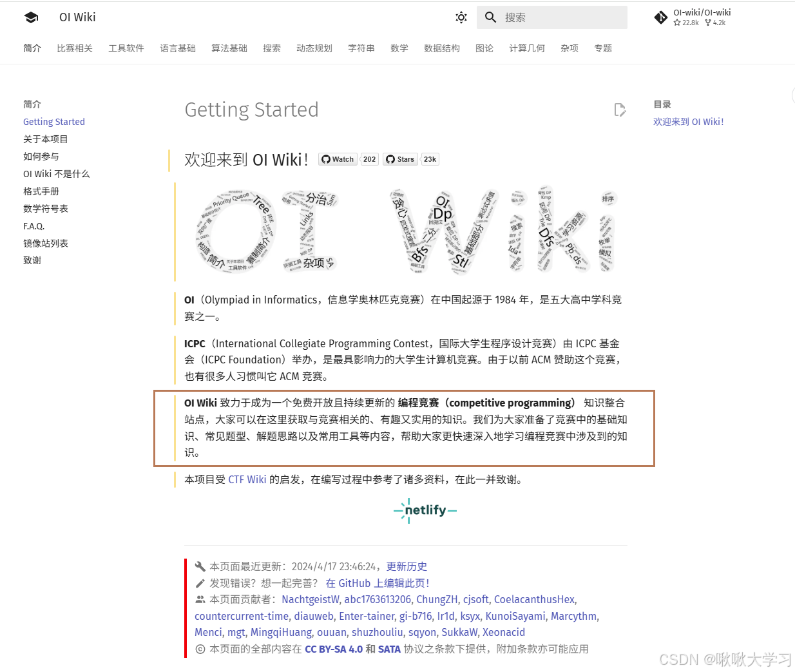Image resolution: width=795 pixels, height=672 pixels.
Task: Open contributor cjsoft link
Action: pyautogui.click(x=475, y=599)
